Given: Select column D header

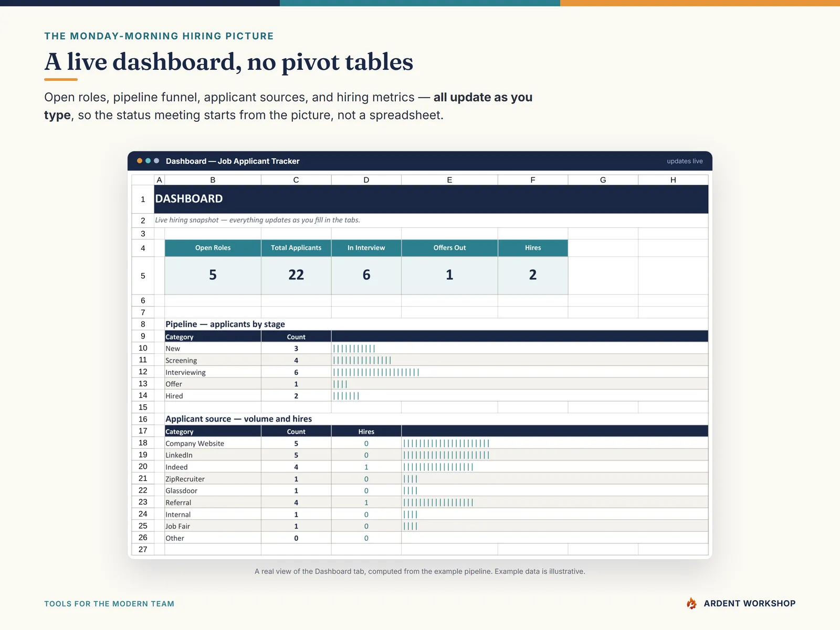Looking at the screenshot, I should coord(366,180).
